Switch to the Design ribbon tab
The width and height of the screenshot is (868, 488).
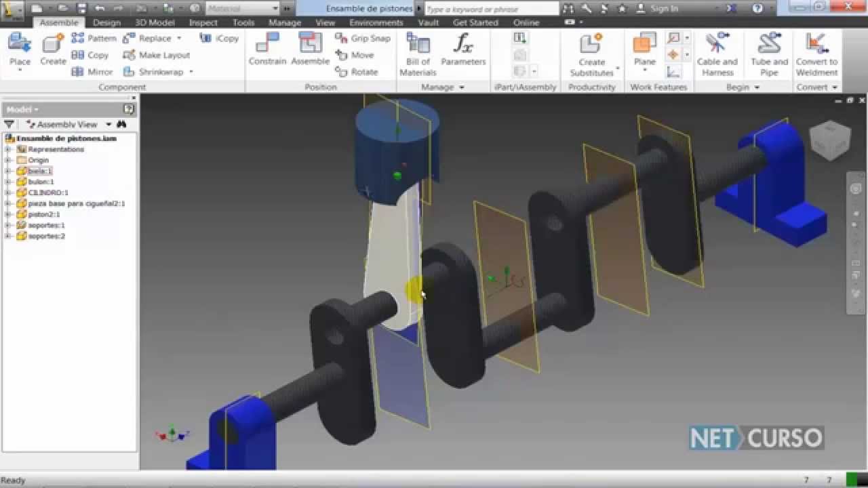tap(106, 22)
